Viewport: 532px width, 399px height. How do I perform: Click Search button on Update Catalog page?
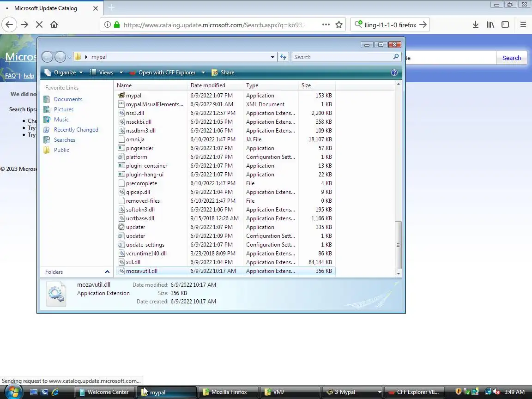coord(511,58)
